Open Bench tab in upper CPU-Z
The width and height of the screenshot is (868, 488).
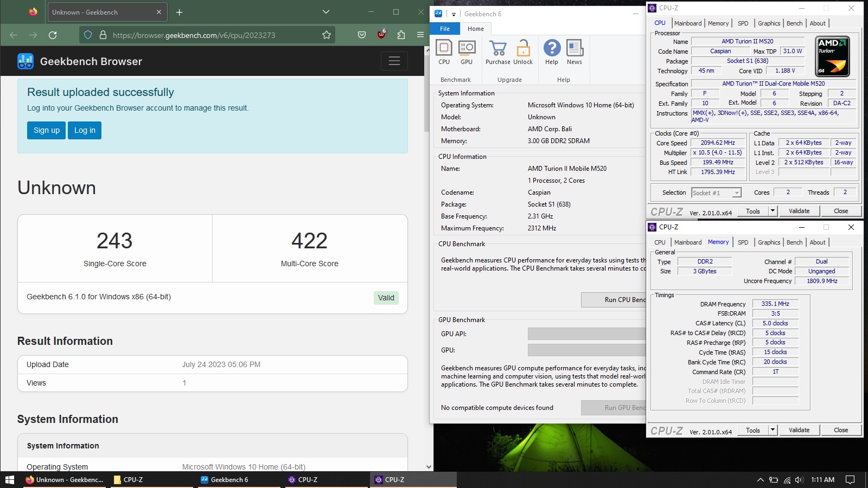point(794,23)
